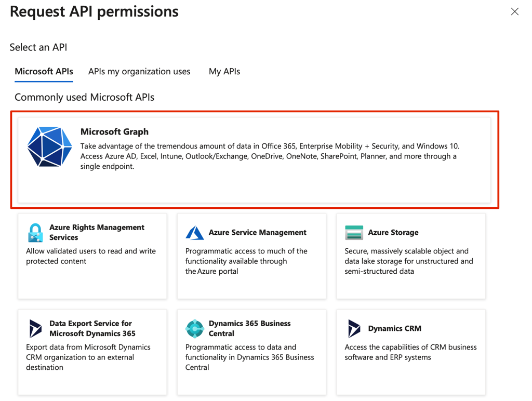
Task: Click 'Programmatic access to data and functionality' description
Action: pyautogui.click(x=250, y=357)
